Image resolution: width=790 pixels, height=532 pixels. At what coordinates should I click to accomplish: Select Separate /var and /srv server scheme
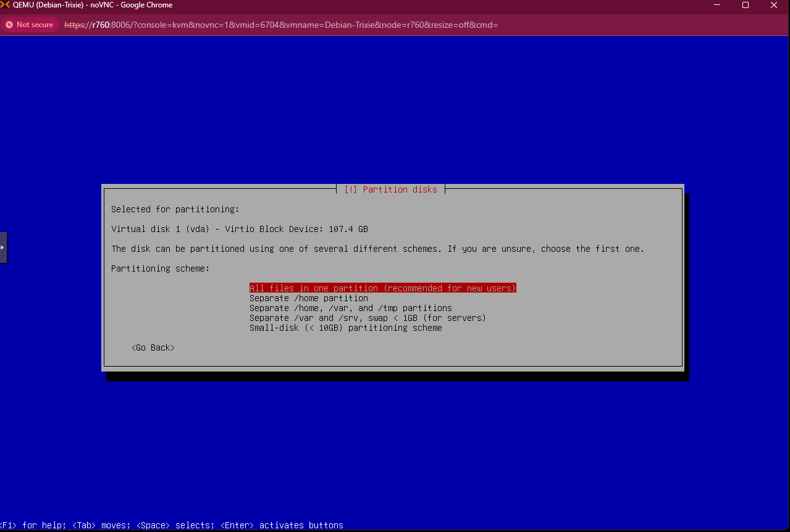click(x=368, y=318)
